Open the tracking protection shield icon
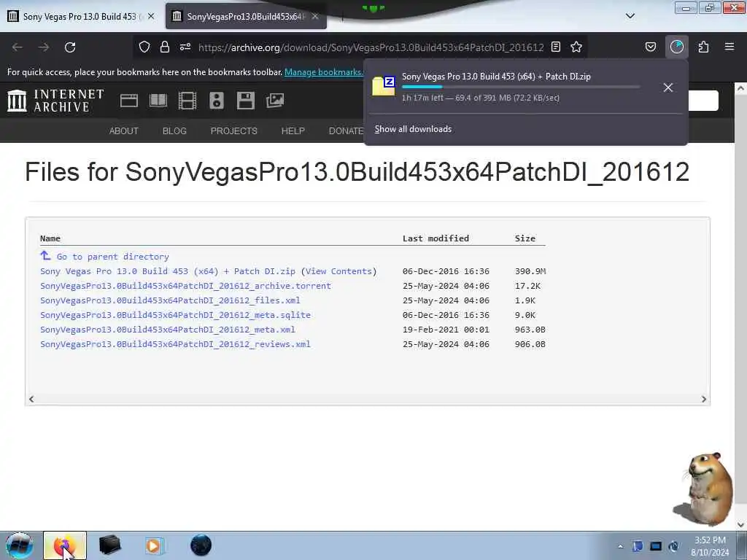 (x=144, y=47)
